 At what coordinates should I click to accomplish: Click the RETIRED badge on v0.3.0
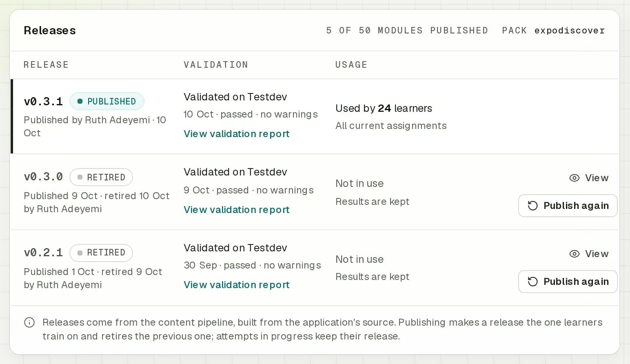[101, 177]
